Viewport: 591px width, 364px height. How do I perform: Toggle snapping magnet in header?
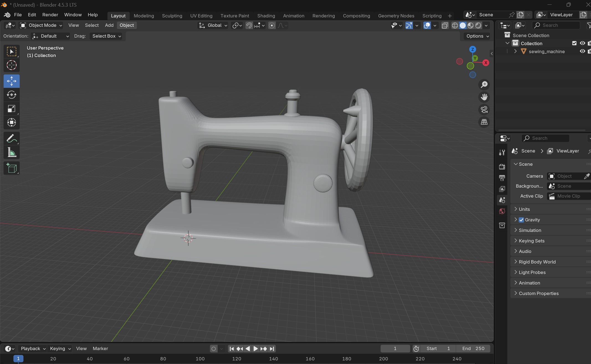click(x=249, y=25)
